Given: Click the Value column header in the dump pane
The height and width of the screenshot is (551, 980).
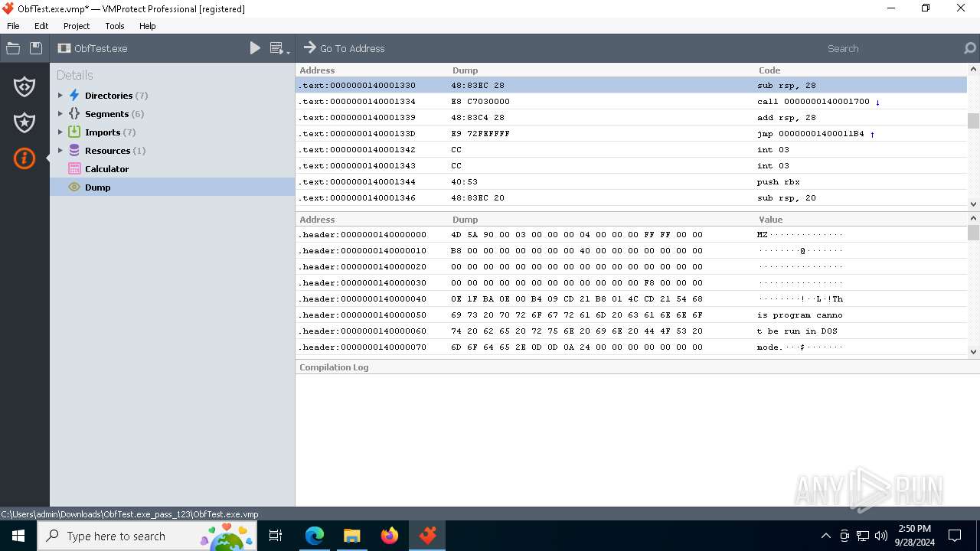Looking at the screenshot, I should tap(770, 219).
